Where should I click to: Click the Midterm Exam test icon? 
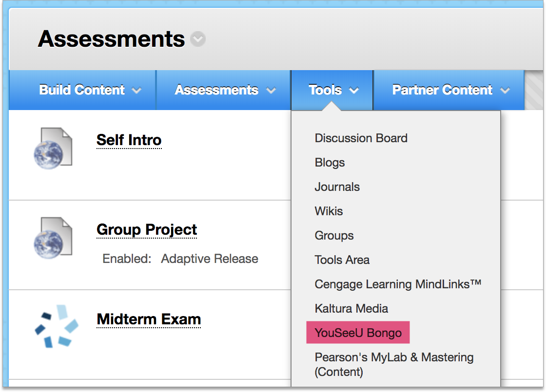coord(56,326)
